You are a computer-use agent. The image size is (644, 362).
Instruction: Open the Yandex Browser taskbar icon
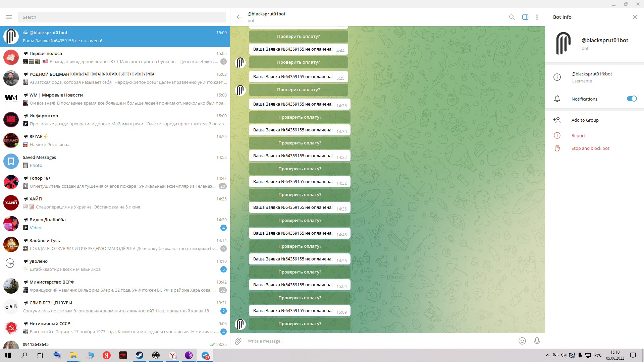click(x=172, y=355)
